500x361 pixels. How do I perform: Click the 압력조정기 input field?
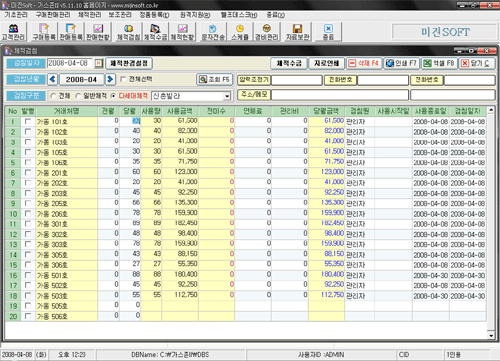point(296,80)
